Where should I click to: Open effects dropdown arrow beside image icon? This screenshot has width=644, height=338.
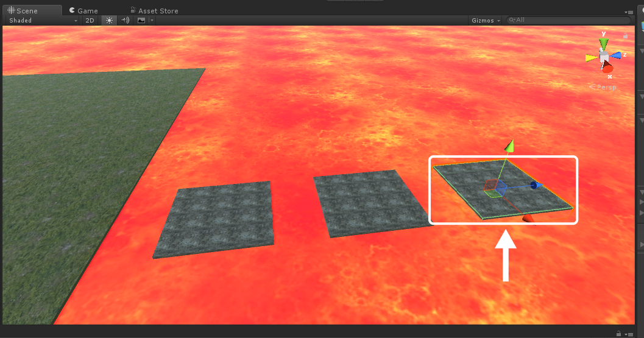pos(152,20)
